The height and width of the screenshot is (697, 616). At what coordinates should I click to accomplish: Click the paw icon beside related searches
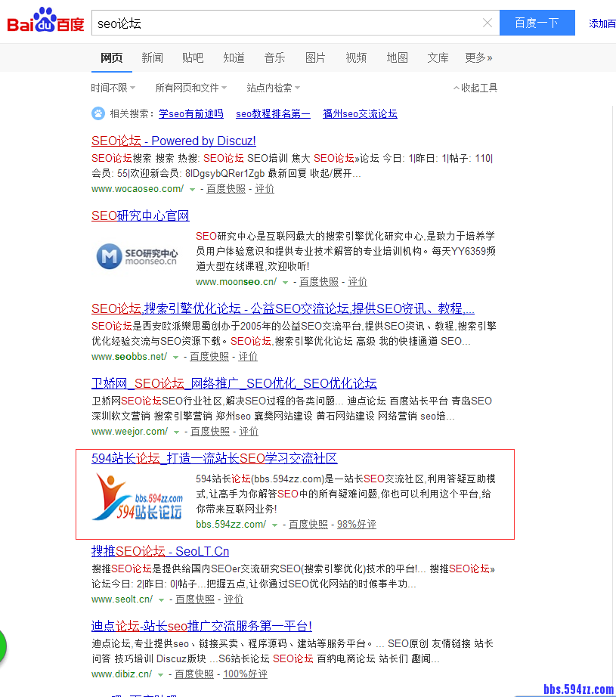[98, 113]
